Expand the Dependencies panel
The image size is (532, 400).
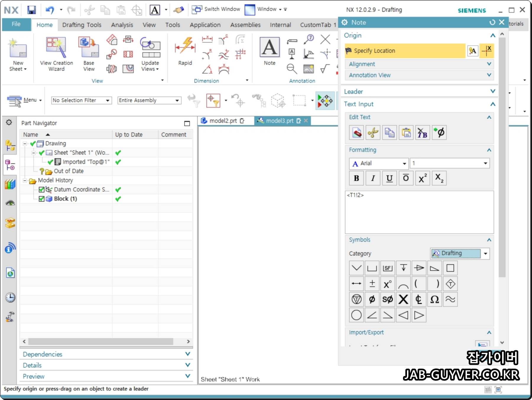pyautogui.click(x=106, y=354)
